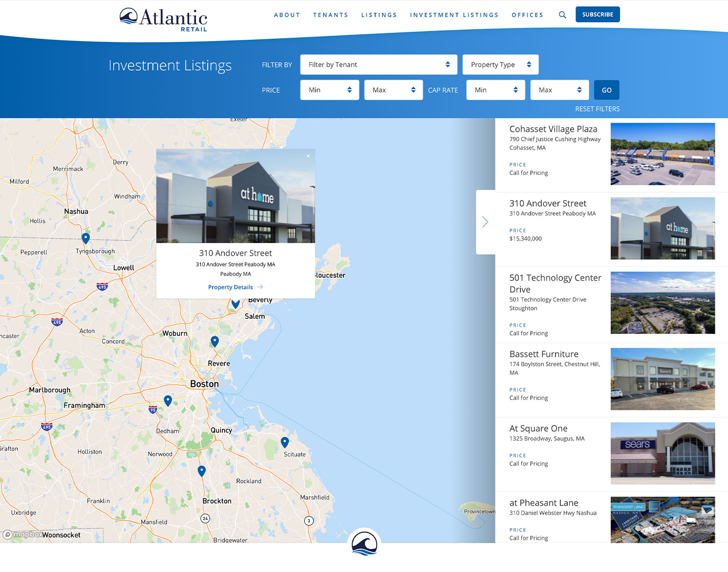Click the Quincy label on the map
Image resolution: width=728 pixels, height=572 pixels.
tap(221, 430)
